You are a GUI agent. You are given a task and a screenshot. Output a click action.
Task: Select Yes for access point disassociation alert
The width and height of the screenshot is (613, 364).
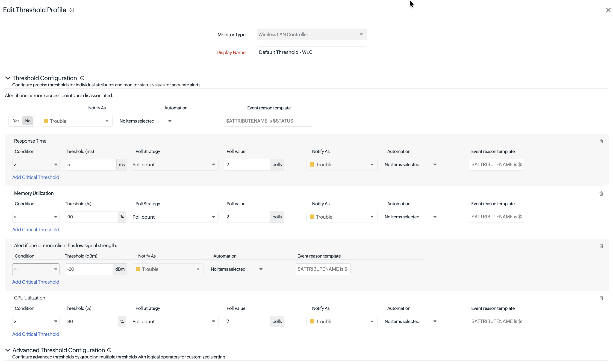16,121
